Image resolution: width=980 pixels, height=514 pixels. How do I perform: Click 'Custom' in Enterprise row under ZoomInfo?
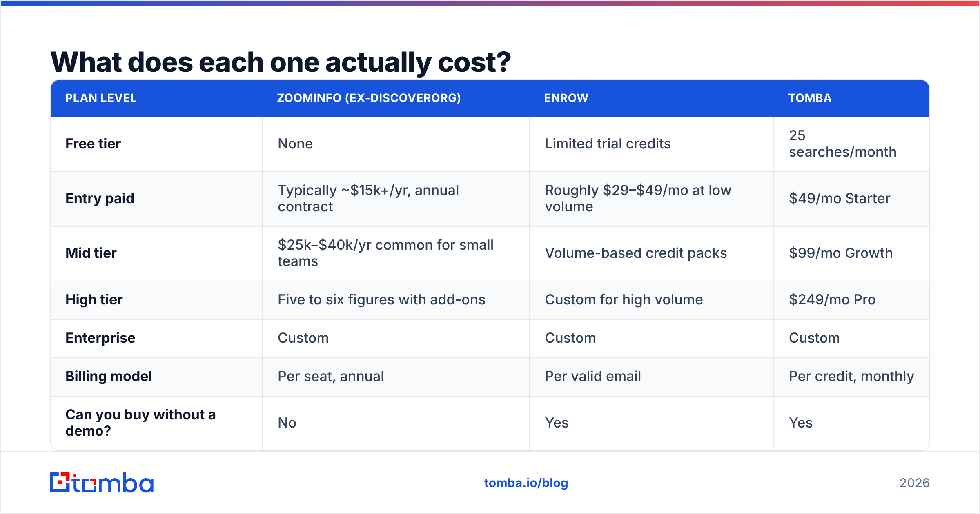coord(303,338)
